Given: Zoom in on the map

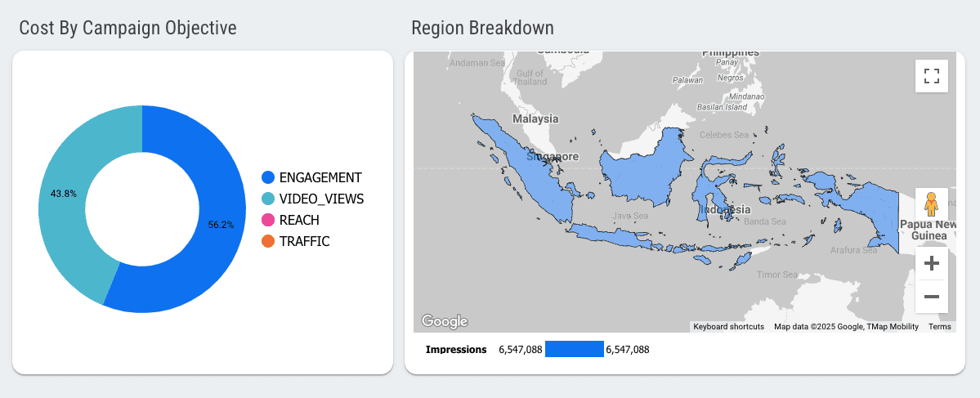Looking at the screenshot, I should [x=931, y=263].
